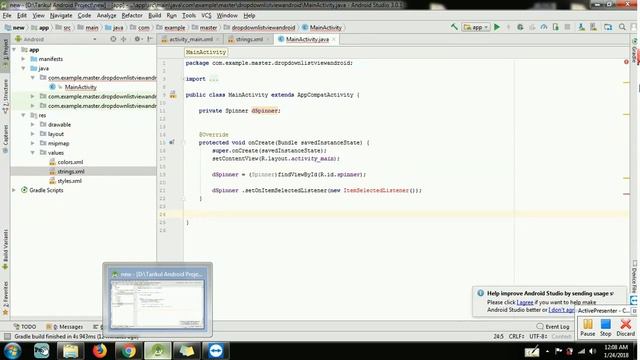
Task: Click the Collapse All icon in the Project panel
Action: click(123, 39)
